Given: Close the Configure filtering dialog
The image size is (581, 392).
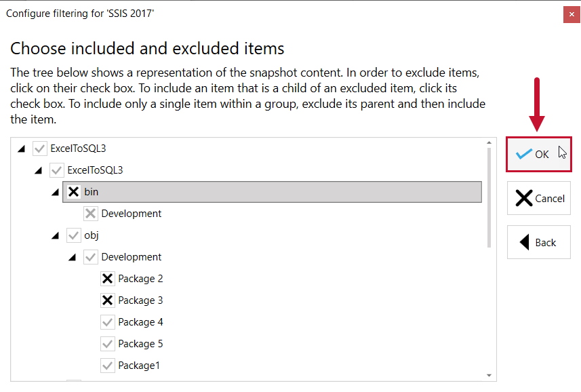Looking at the screenshot, I should point(572,14).
